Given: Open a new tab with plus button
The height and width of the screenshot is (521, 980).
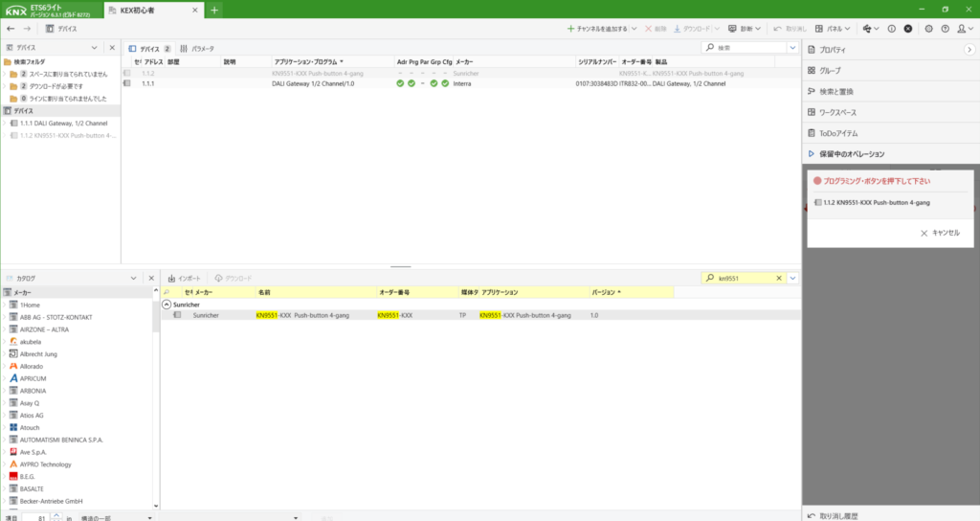Looking at the screenshot, I should (x=214, y=10).
